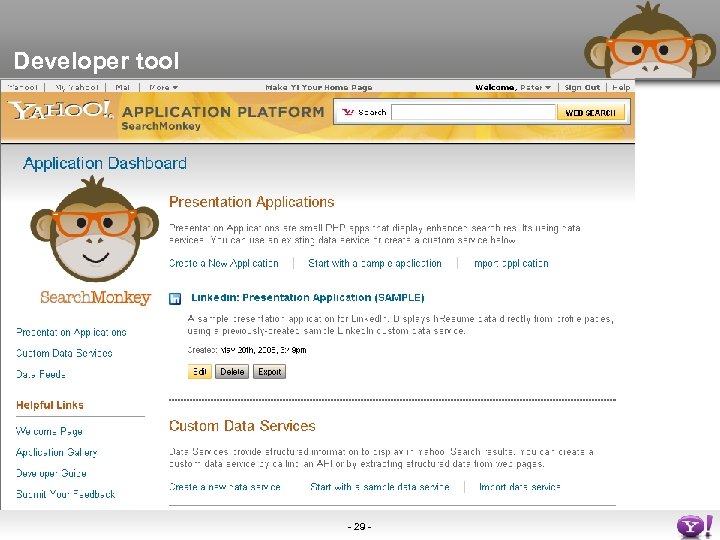The height and width of the screenshot is (540, 720).
Task: Click Make Y! Your Home Page
Action: point(319,87)
